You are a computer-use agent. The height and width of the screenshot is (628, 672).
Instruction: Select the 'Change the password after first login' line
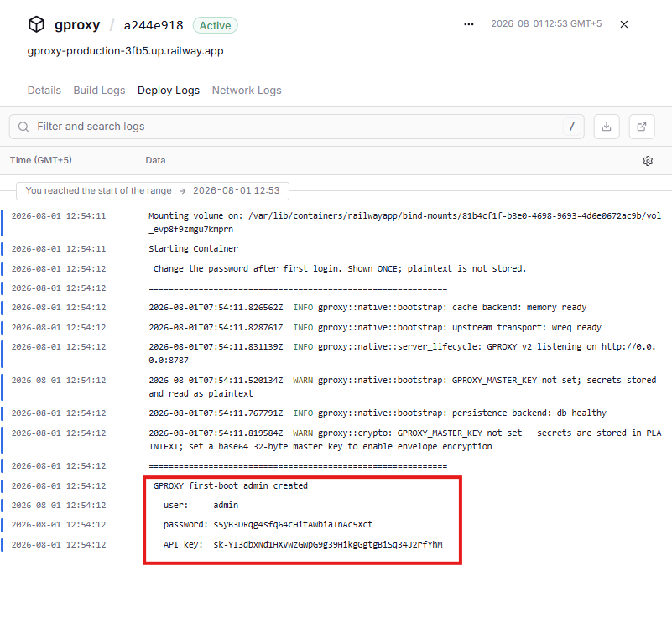(x=336, y=268)
